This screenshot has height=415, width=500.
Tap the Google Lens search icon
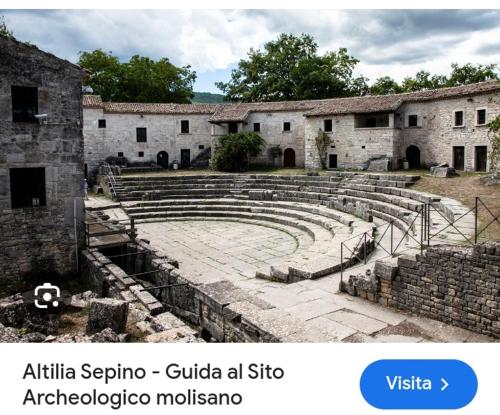pyautogui.click(x=47, y=296)
